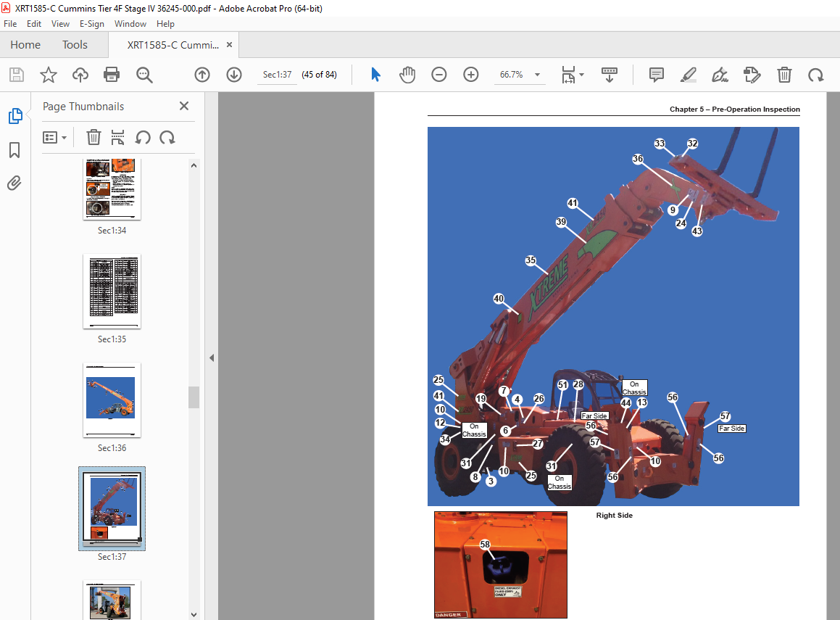This screenshot has height=620, width=840.
Task: Open thumbnails panel options dropdown
Action: 54,138
